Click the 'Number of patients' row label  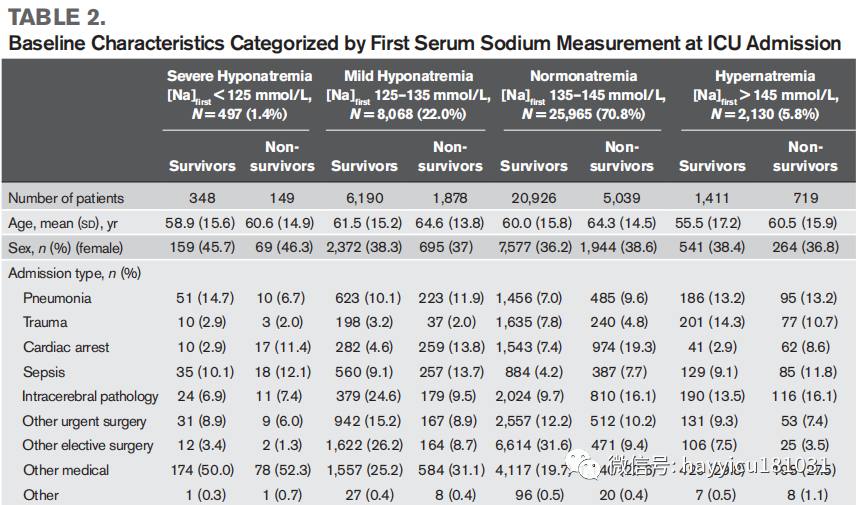pos(66,198)
